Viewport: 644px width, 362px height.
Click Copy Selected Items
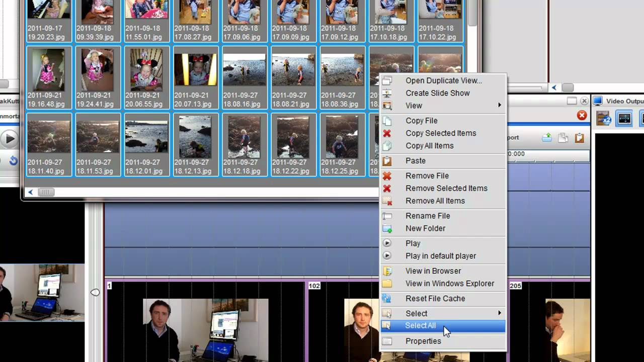[443, 133]
